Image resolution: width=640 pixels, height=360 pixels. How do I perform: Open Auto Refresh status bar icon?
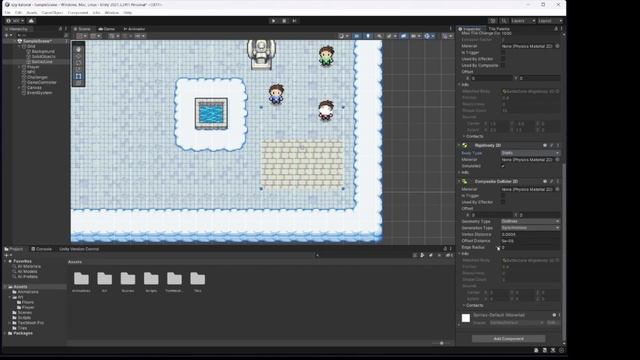tap(562, 350)
